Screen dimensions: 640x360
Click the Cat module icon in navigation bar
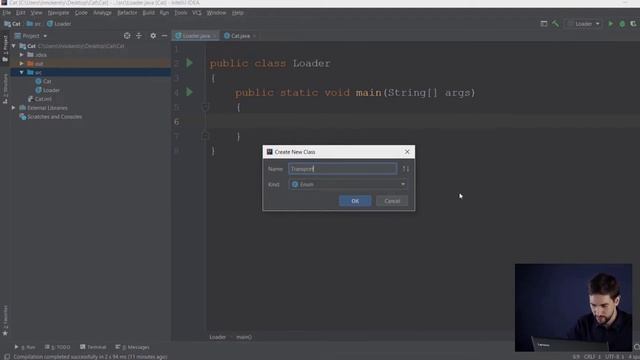[12, 24]
